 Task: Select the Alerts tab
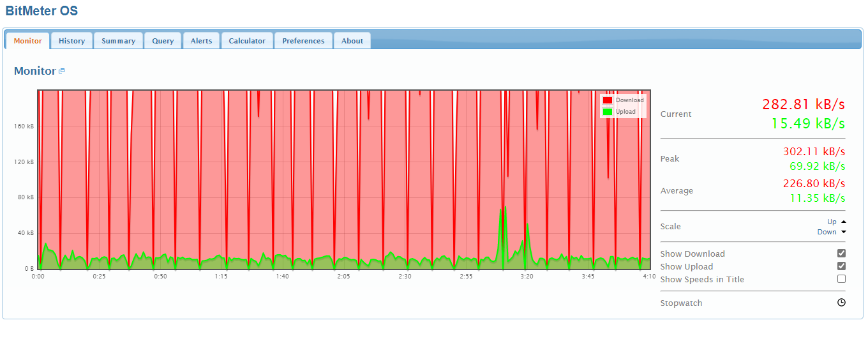point(201,41)
